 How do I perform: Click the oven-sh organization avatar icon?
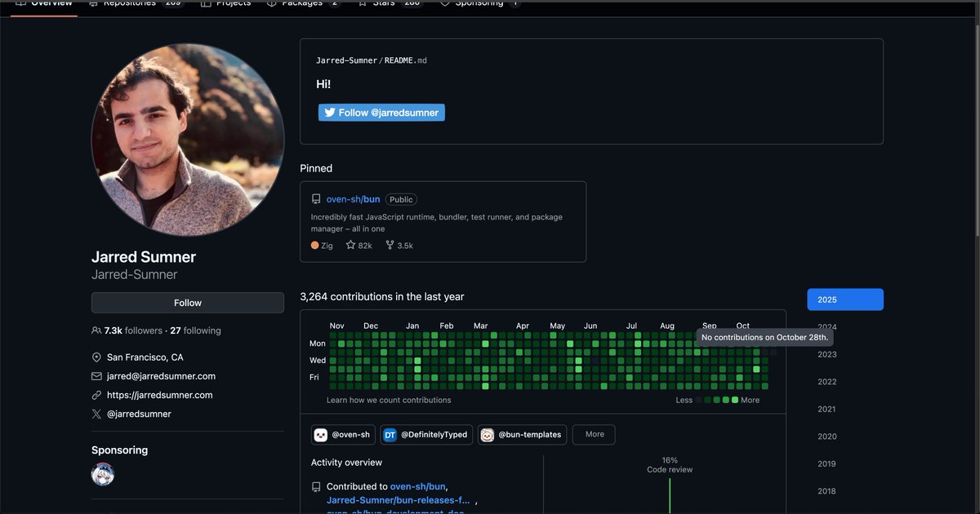pos(321,435)
